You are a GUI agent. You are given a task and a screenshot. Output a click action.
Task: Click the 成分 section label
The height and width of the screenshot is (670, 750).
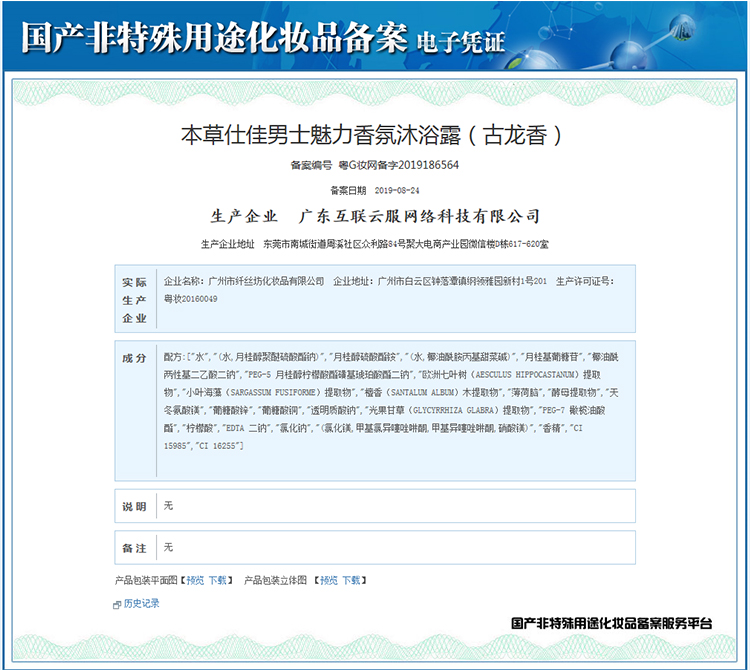coord(134,358)
